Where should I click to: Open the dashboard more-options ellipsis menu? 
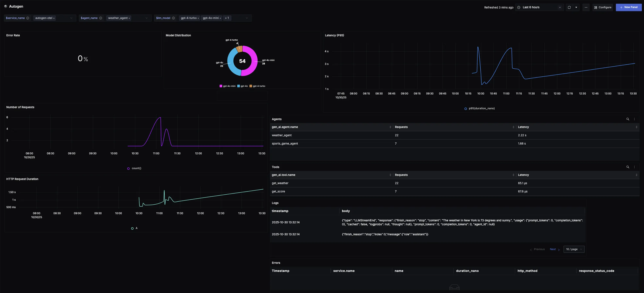pyautogui.click(x=586, y=7)
